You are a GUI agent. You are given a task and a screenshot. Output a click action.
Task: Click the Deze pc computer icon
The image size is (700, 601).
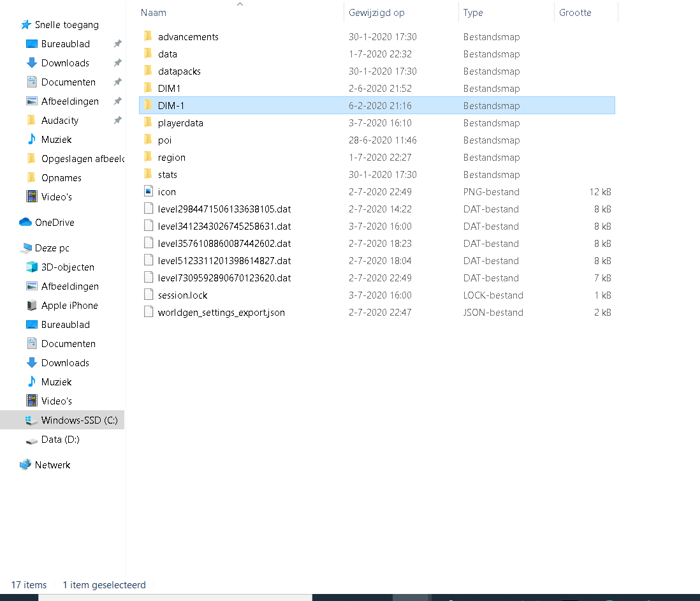pyautogui.click(x=26, y=248)
